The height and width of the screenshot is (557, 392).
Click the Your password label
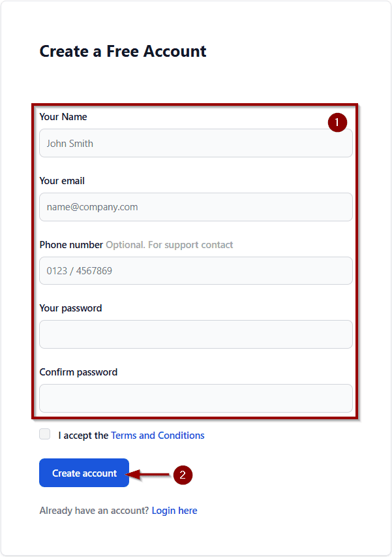click(70, 308)
